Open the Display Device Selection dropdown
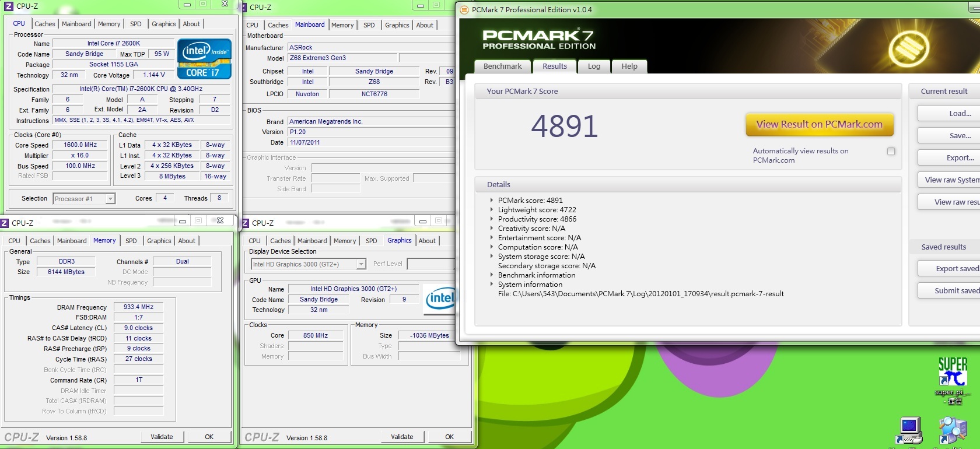 coord(361,264)
